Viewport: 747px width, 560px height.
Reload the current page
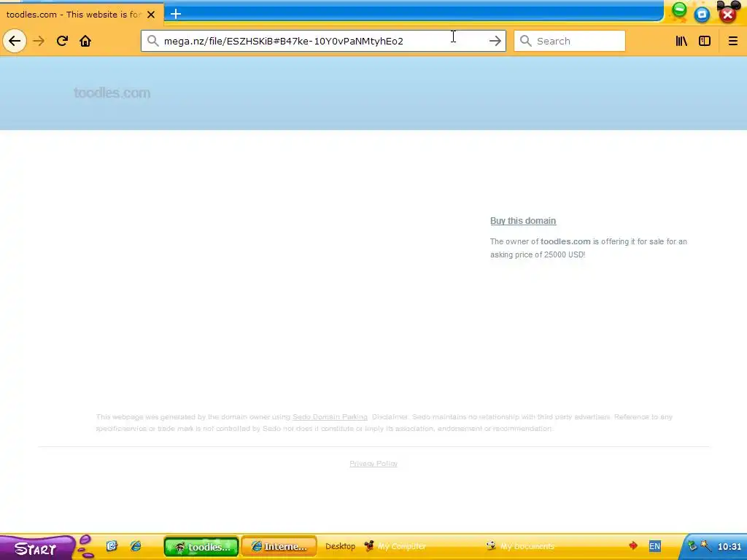coord(62,41)
